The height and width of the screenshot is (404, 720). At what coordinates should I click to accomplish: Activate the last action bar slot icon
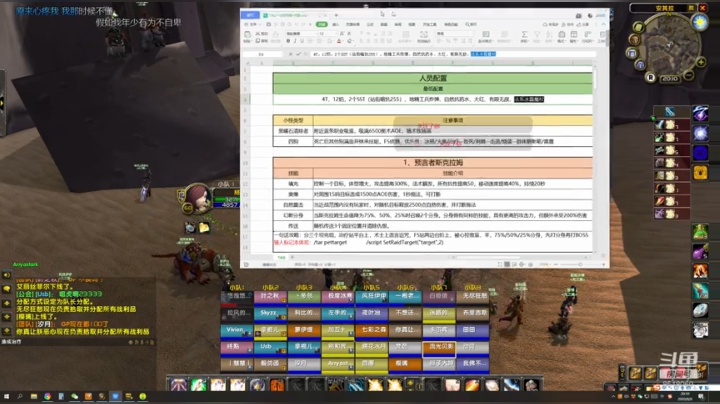(532, 385)
